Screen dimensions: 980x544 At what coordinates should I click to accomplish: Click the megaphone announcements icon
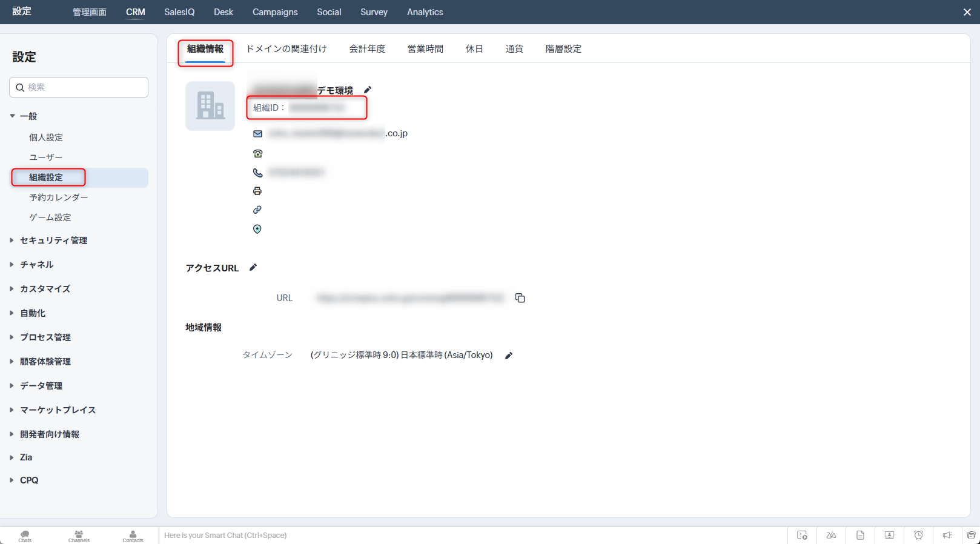point(947,536)
